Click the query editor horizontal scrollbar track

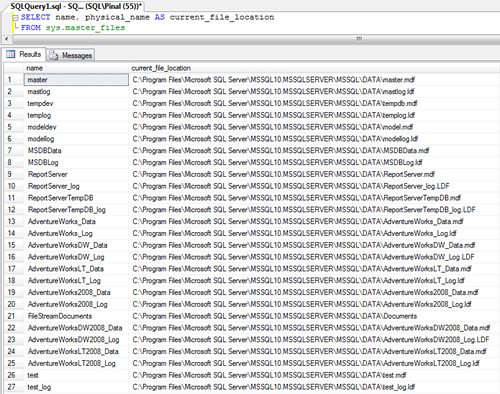[x=255, y=39]
